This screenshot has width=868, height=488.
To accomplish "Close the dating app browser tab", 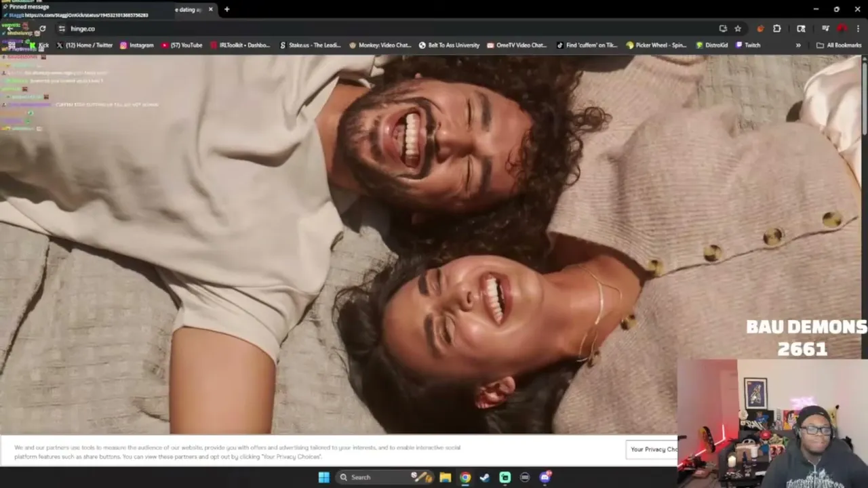I will [210, 9].
